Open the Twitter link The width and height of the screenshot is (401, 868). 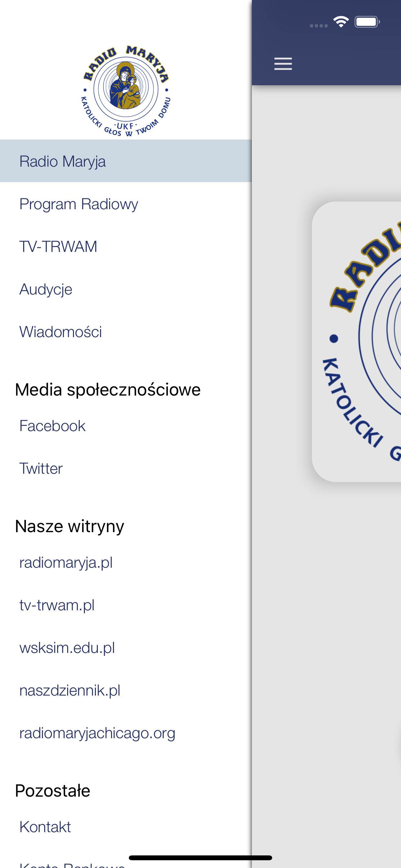click(126, 468)
